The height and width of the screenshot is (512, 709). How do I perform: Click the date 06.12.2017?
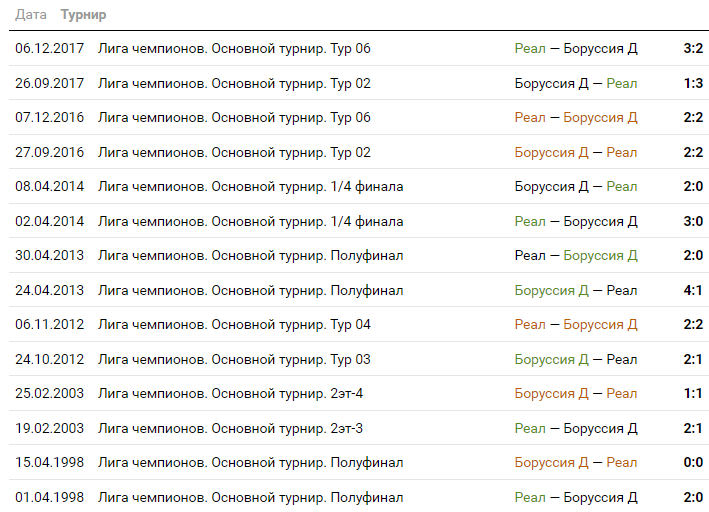click(49, 48)
